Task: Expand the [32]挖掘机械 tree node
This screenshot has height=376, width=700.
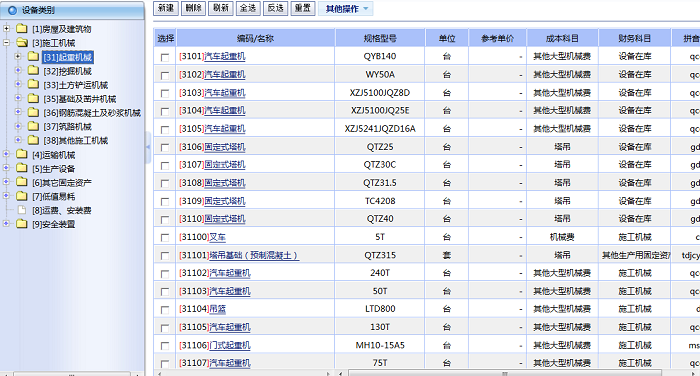Action: [18, 70]
